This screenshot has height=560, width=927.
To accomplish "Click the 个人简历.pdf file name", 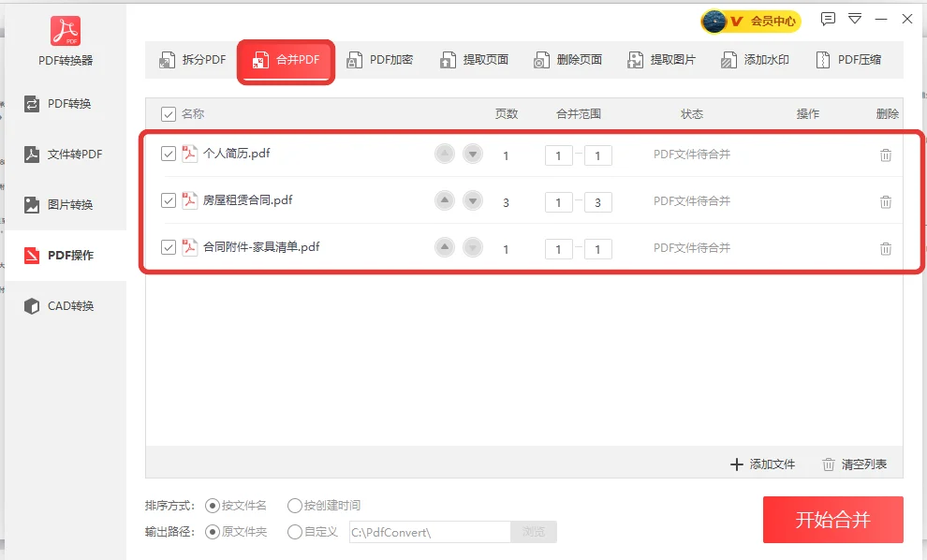I will [x=237, y=154].
